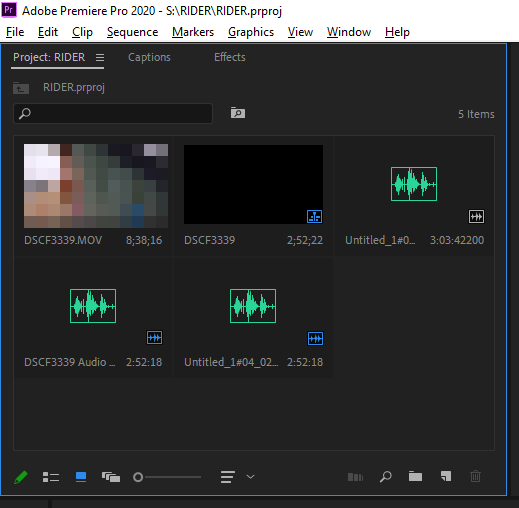
Task: Click the 8;38;16 duration label
Action: click(144, 240)
